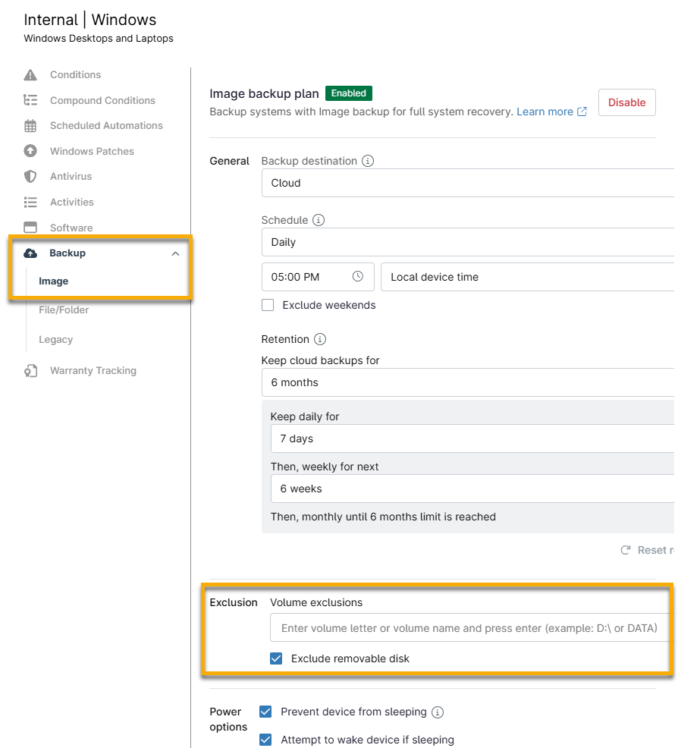
Task: Open the Schedule Daily dropdown
Action: (x=467, y=242)
